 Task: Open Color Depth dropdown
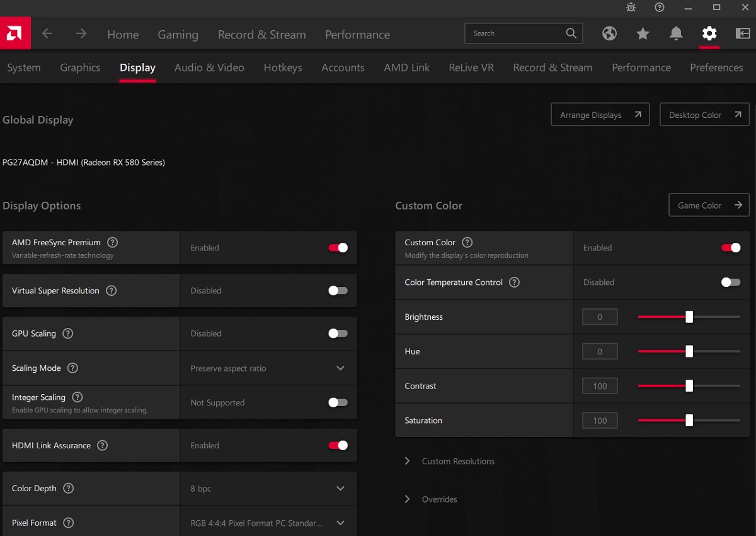(268, 488)
